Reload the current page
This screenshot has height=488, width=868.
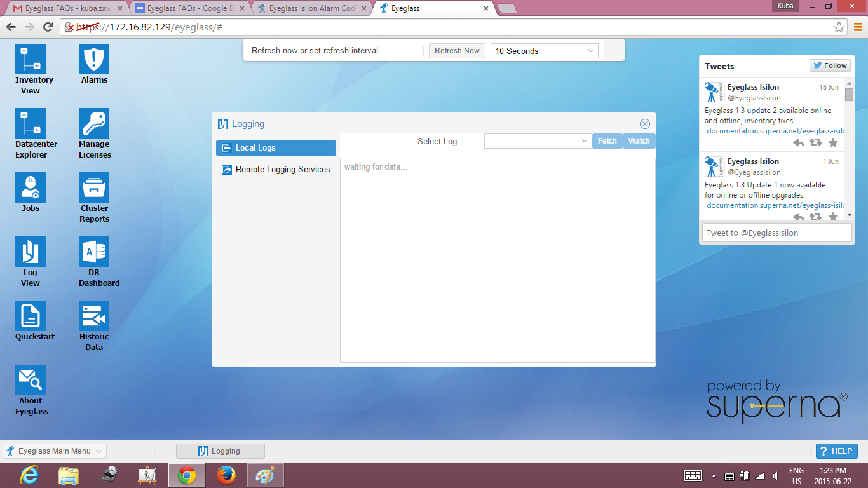tap(48, 27)
